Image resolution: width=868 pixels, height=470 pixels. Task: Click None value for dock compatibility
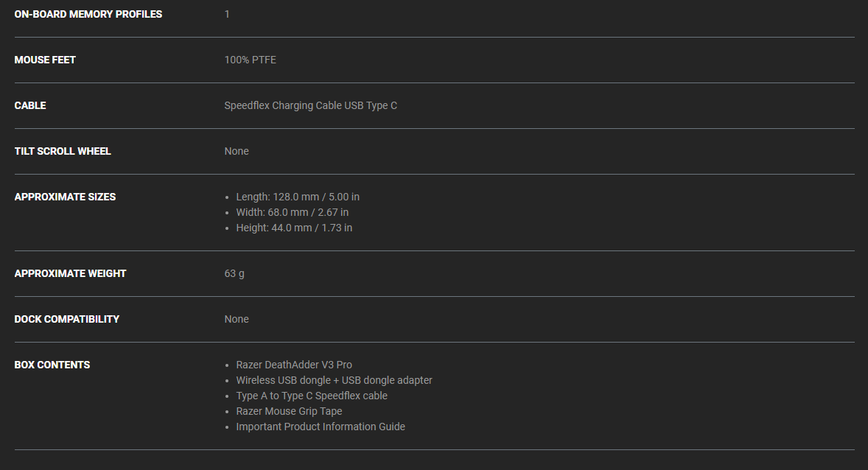click(x=237, y=319)
